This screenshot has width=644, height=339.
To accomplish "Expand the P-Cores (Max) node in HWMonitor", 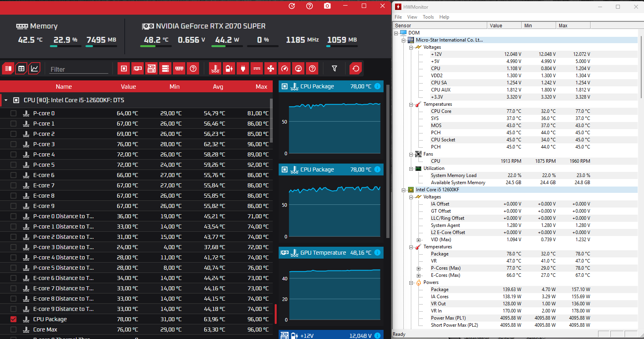I will [x=419, y=268].
